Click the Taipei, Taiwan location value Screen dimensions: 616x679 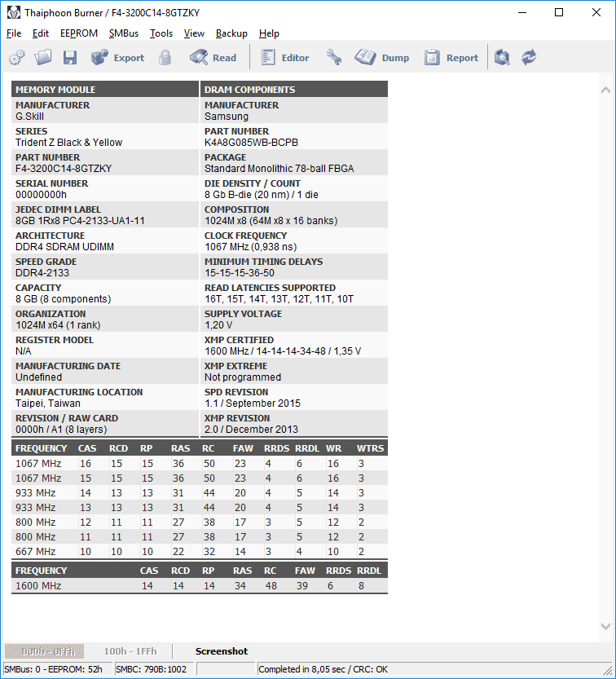click(48, 403)
